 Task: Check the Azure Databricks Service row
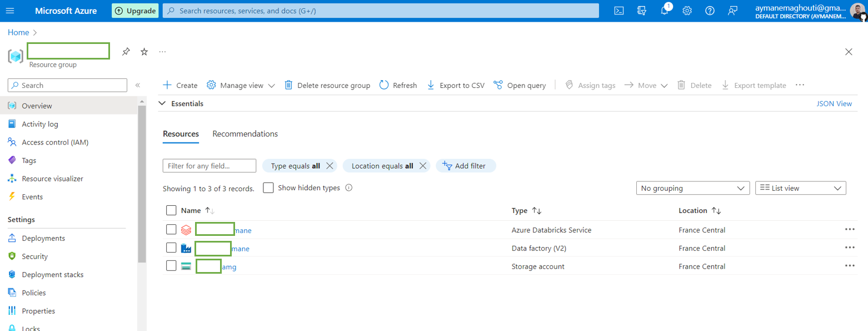click(x=171, y=229)
